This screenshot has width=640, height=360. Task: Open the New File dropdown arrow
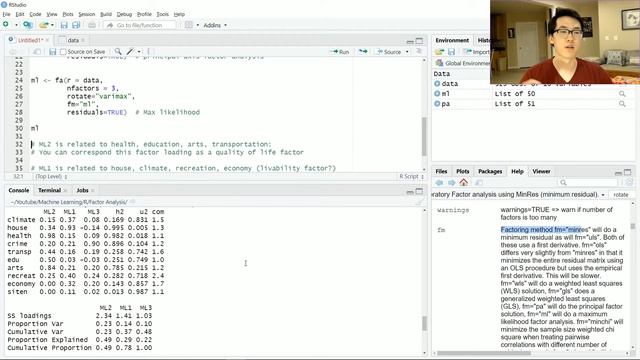click(x=16, y=25)
